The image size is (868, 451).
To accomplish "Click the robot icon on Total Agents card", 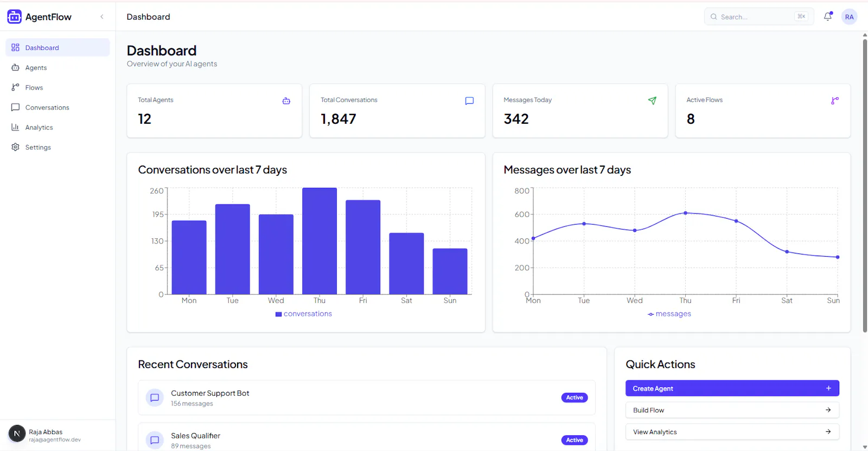I will (286, 101).
